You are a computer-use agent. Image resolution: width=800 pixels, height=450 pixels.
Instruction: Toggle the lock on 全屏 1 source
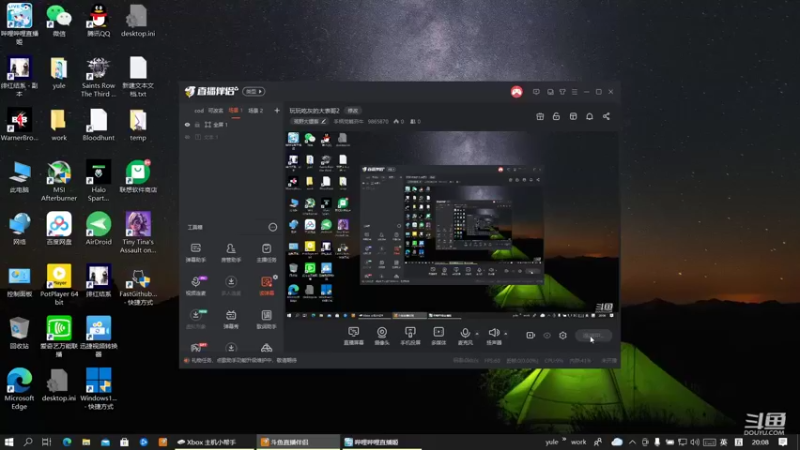click(x=197, y=124)
